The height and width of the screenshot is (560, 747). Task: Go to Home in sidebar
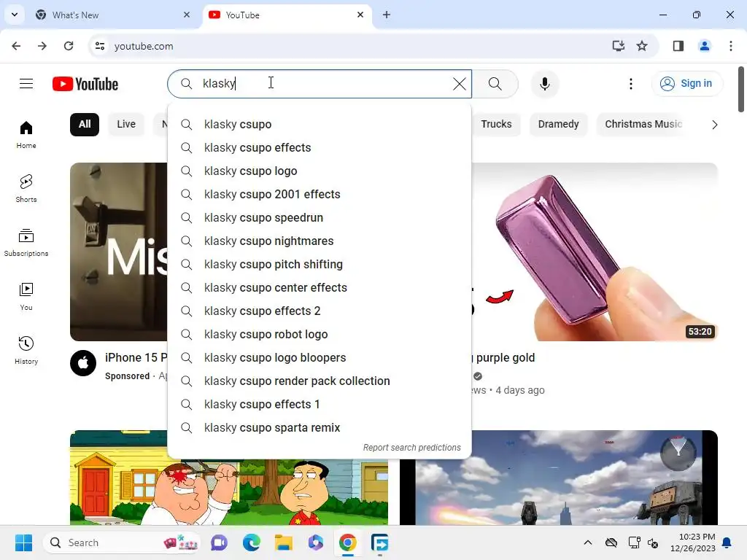[x=26, y=135]
